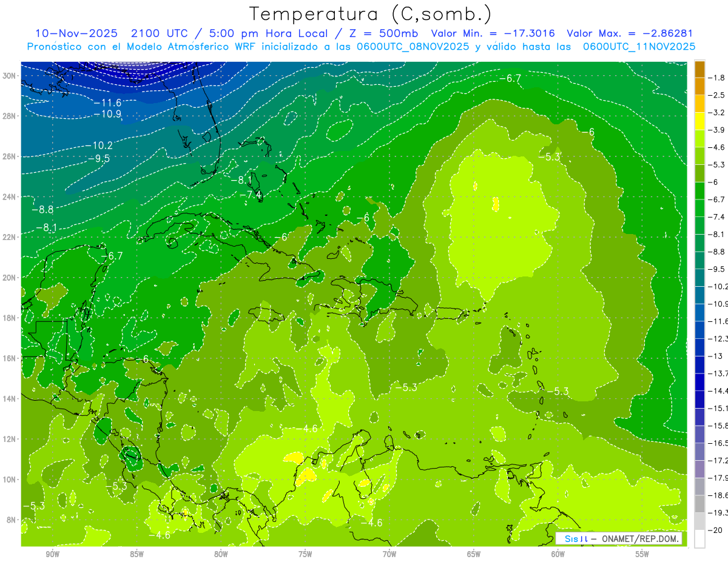Click the teal swatch between -9.5 and -10.2

699,278
